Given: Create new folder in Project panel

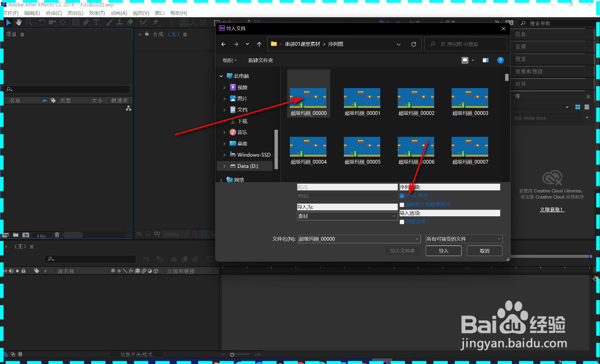Looking at the screenshot, I should point(16,235).
